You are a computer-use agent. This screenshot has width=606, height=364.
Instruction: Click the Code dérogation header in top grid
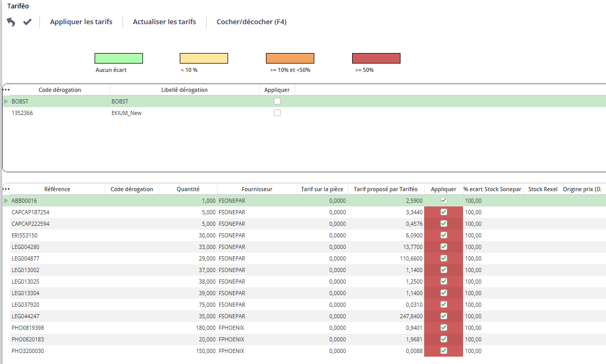point(60,90)
